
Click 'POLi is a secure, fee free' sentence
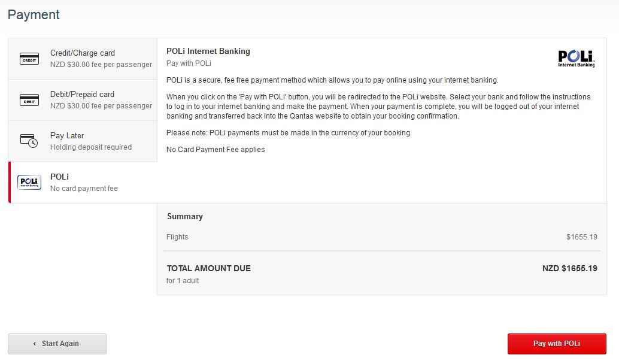[x=332, y=80]
